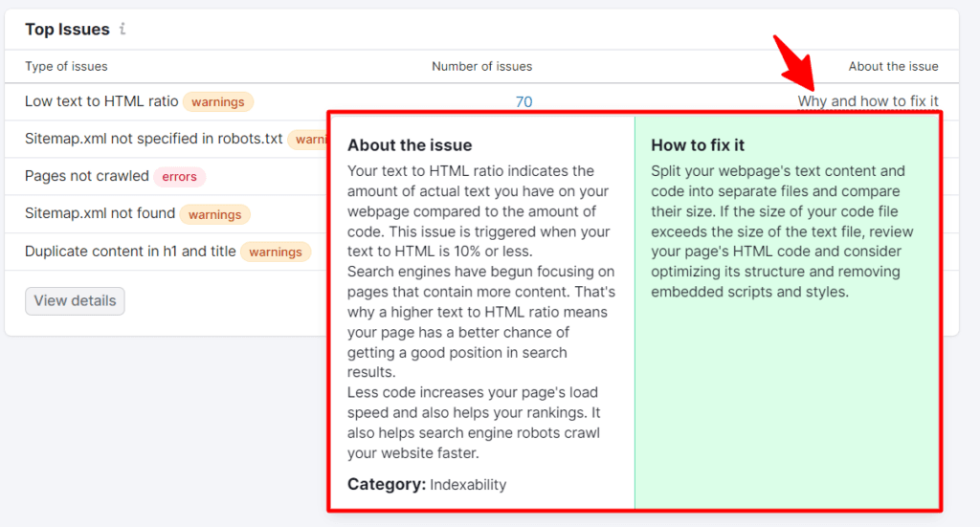Select 'Sitemap.xml not specified in robots.txt' issue
Screen dimensions: 980x527
tap(154, 139)
